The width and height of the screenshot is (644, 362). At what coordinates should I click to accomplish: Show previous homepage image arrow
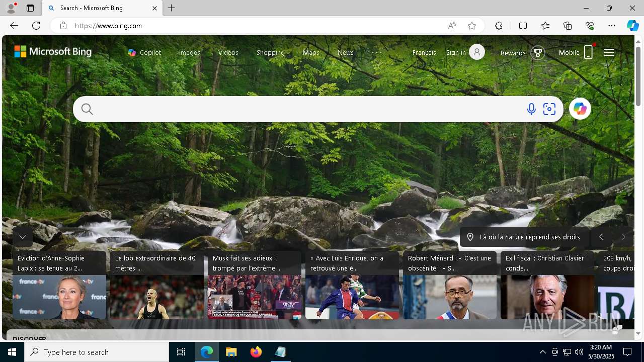601,237
